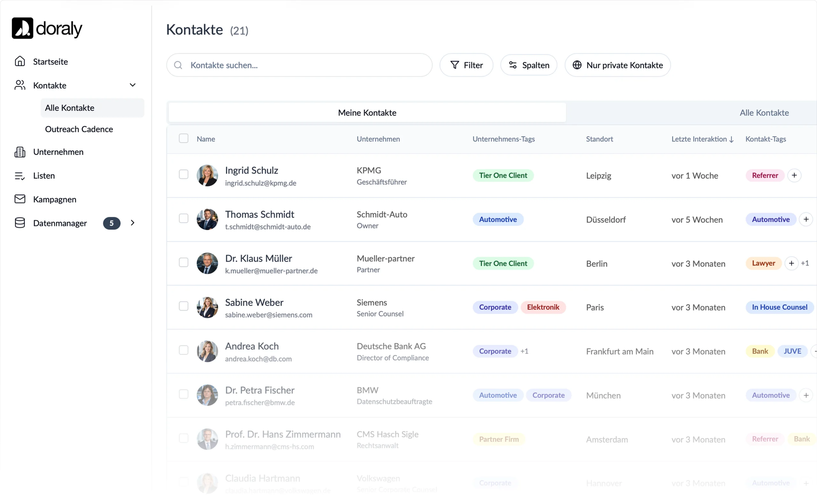Show Andrea Koch's extra company tag +1
Viewport: 817px width, 504px height.
click(524, 351)
